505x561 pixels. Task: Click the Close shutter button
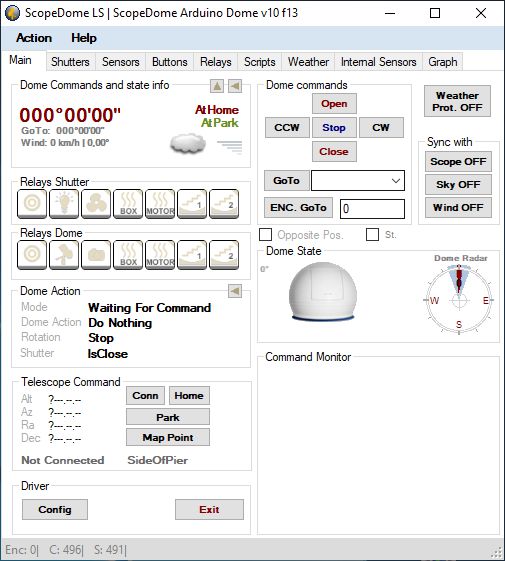[x=334, y=152]
